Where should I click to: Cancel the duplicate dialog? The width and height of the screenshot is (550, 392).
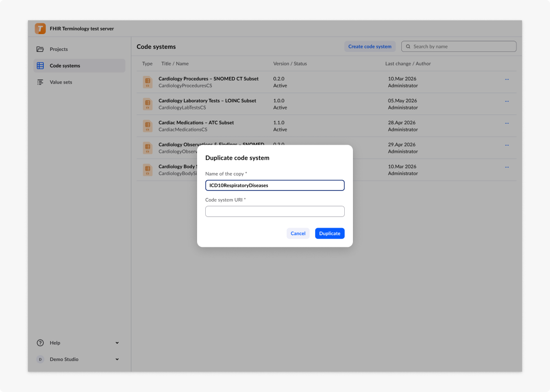pos(298,233)
